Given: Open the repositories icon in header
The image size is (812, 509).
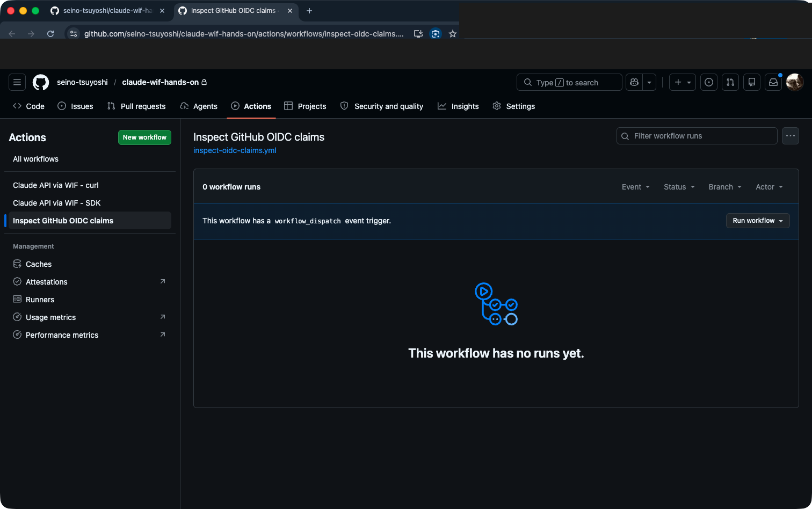Looking at the screenshot, I should 752,82.
